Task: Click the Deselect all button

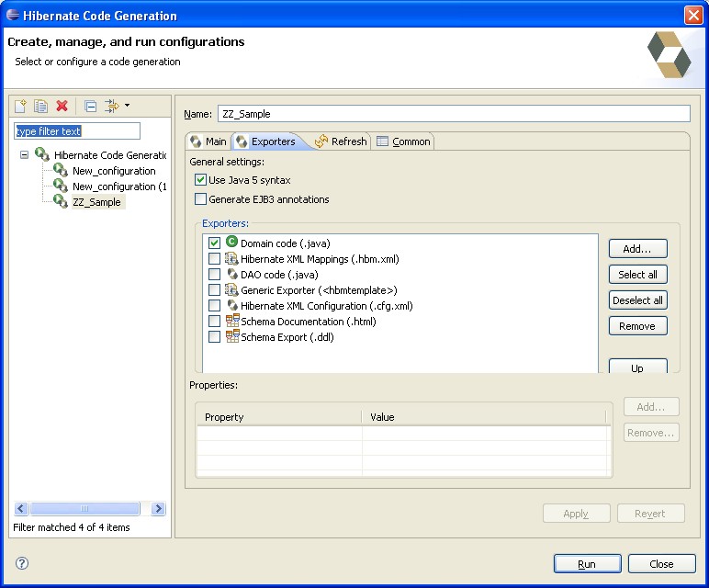Action: [x=637, y=300]
